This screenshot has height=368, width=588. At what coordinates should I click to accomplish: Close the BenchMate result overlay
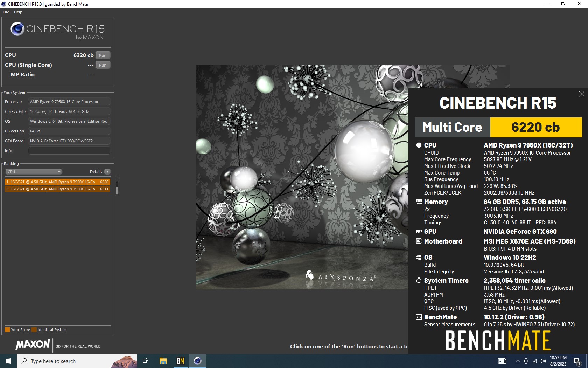tap(581, 94)
